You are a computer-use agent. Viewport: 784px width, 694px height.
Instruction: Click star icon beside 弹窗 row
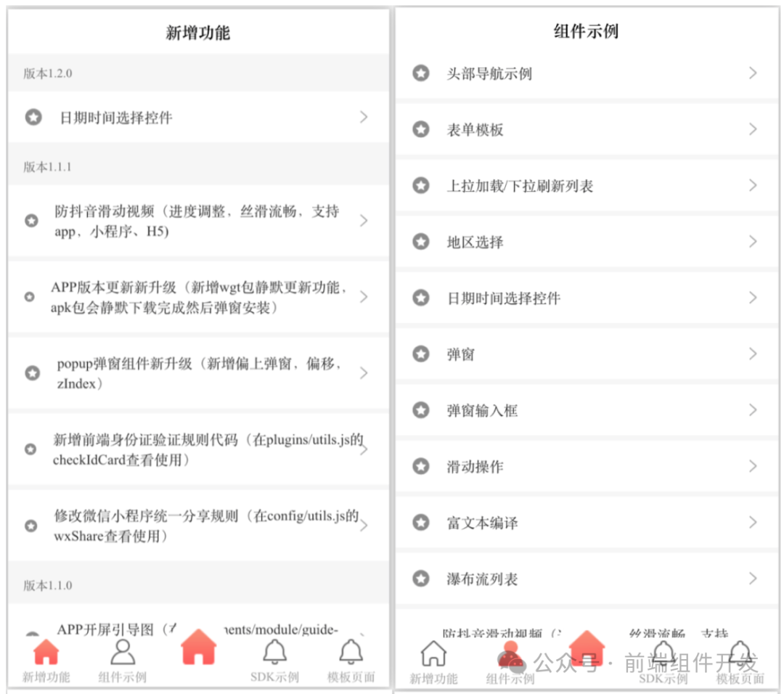pyautogui.click(x=421, y=354)
